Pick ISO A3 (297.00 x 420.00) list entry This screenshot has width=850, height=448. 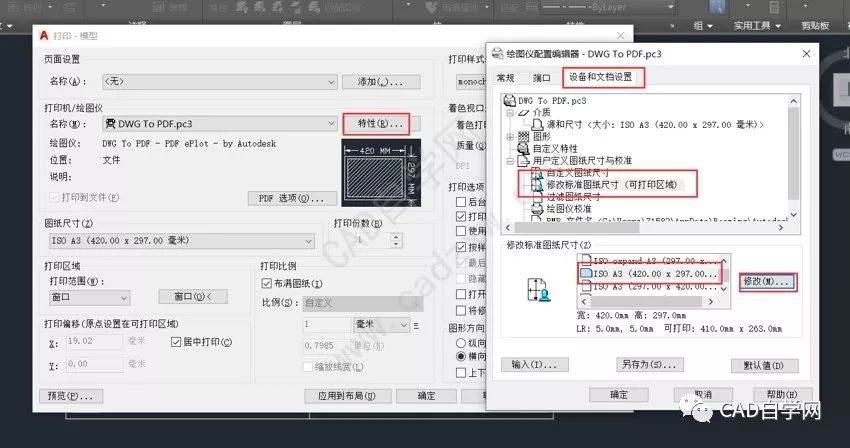pos(649,287)
